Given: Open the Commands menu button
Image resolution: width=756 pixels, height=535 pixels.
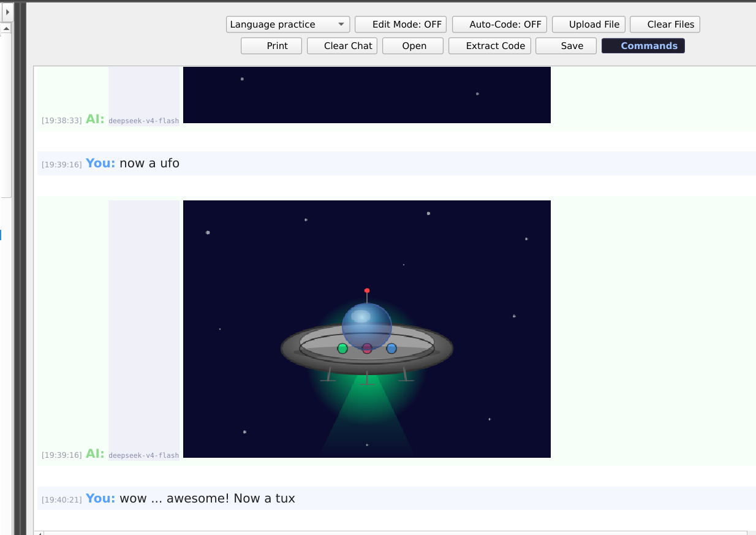Looking at the screenshot, I should tap(643, 46).
